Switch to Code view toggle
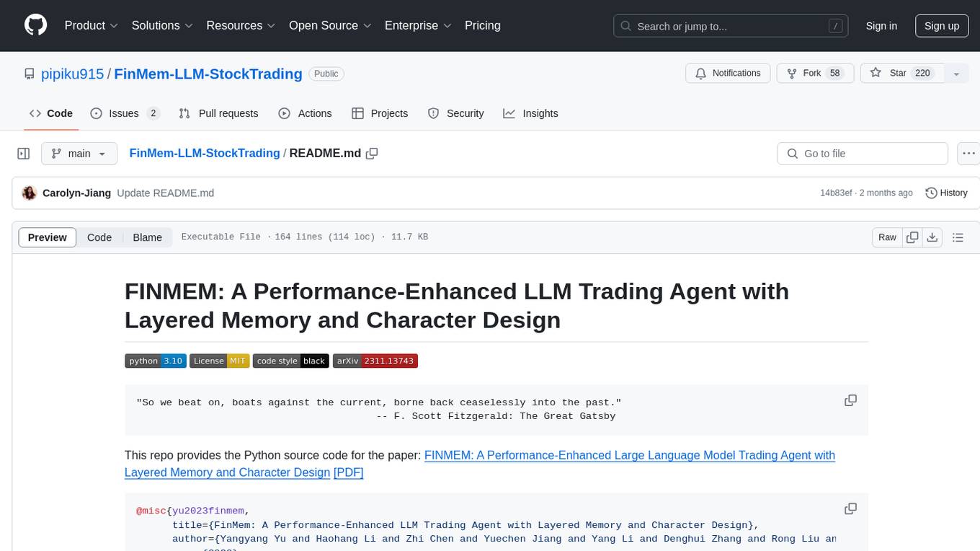Screen dimensions: 980x551 click(x=99, y=237)
